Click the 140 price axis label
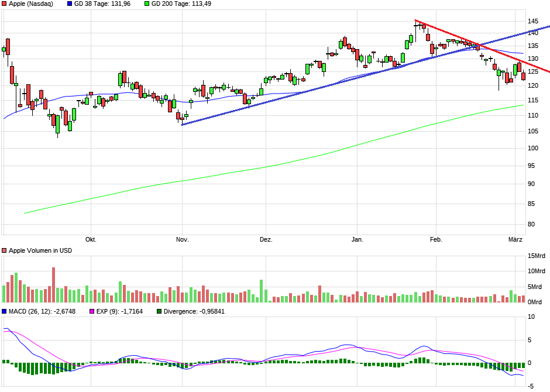Viewport: 550px width, 392px height. point(533,33)
